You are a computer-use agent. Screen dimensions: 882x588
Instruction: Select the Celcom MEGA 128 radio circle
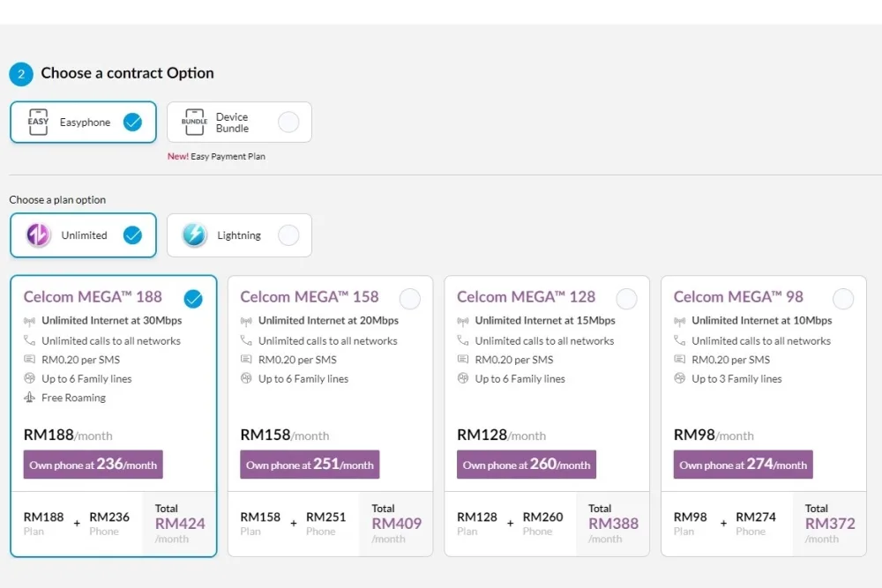(x=626, y=299)
